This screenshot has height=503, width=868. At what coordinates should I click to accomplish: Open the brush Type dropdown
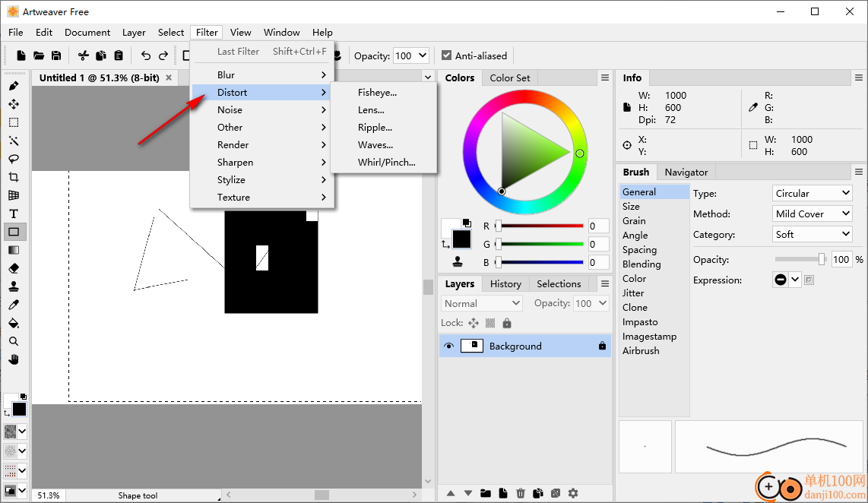(x=812, y=193)
